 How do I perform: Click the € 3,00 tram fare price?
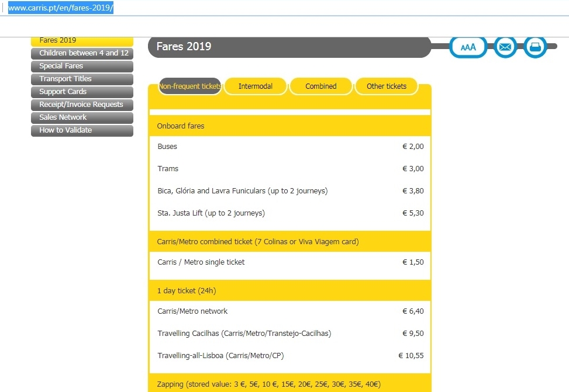(413, 169)
